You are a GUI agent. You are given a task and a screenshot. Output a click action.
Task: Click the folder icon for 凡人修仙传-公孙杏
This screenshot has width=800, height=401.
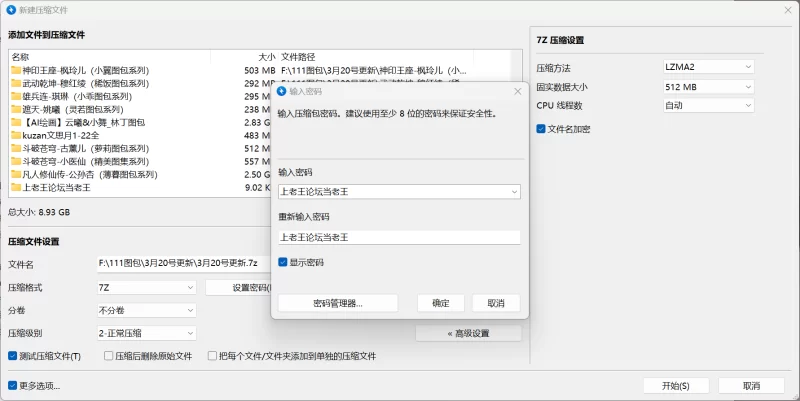click(x=16, y=174)
